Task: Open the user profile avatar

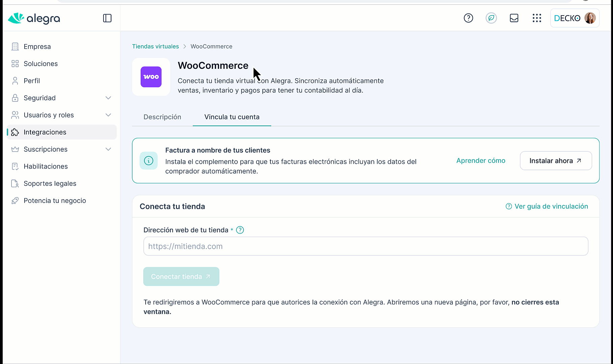Action: tap(590, 18)
